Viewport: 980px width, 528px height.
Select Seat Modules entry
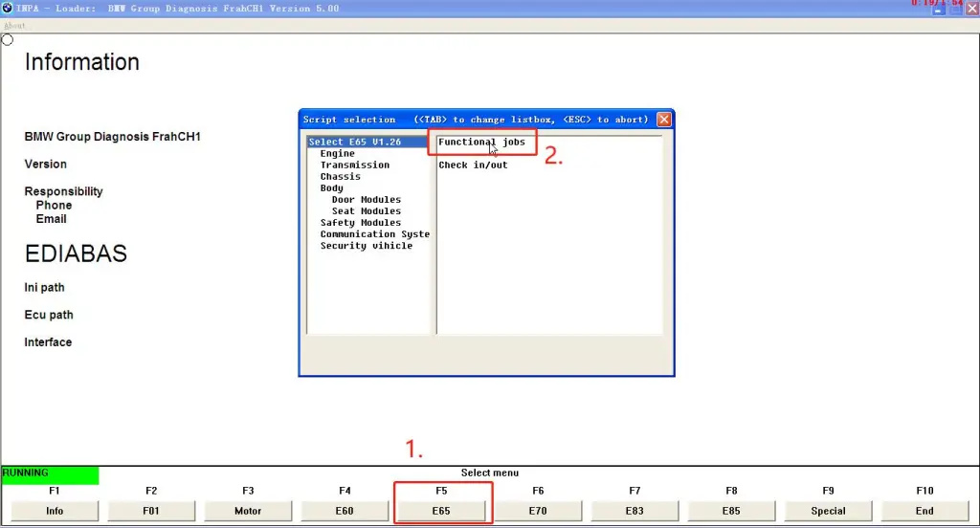[367, 211]
